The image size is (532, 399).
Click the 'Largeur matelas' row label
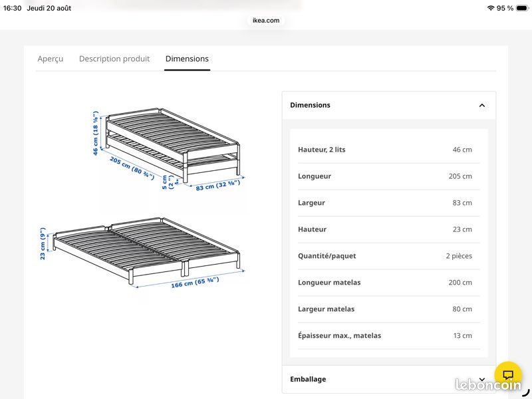click(326, 309)
